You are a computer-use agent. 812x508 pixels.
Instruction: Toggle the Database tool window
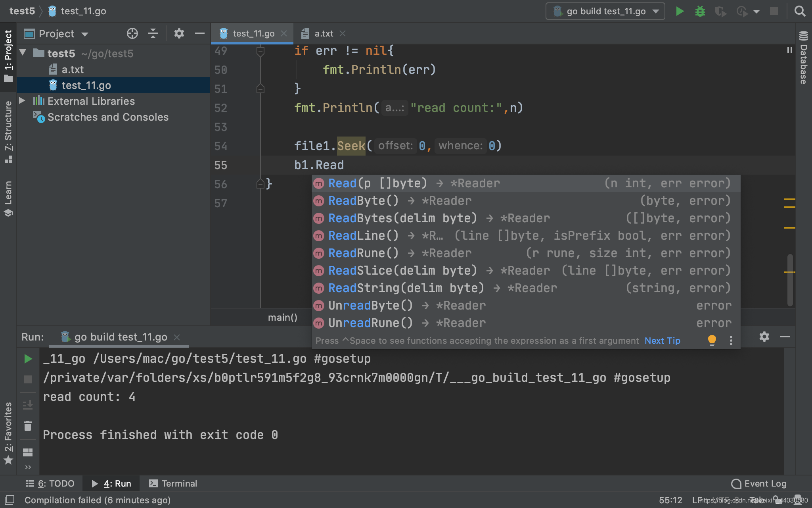point(803,58)
